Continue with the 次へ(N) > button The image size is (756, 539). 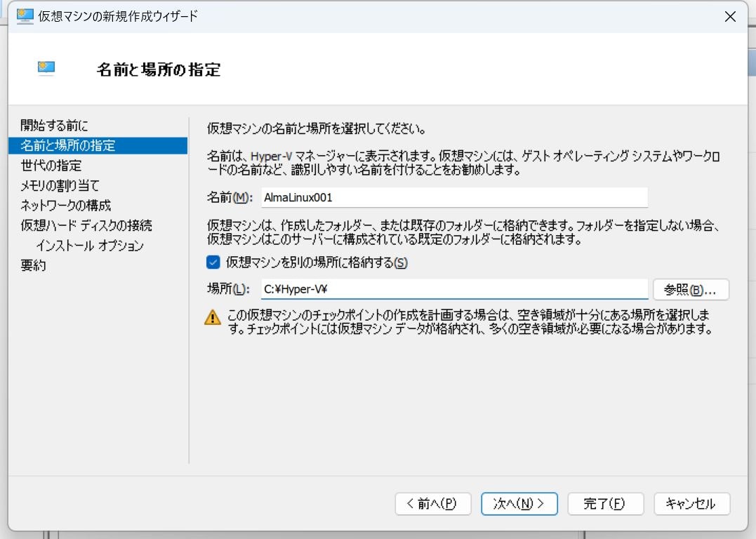pyautogui.click(x=519, y=504)
